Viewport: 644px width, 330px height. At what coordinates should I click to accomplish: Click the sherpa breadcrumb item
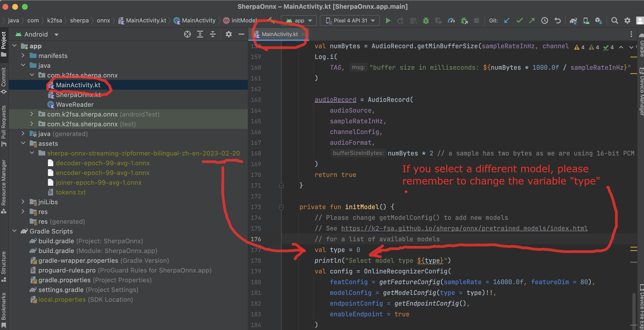[x=79, y=20]
